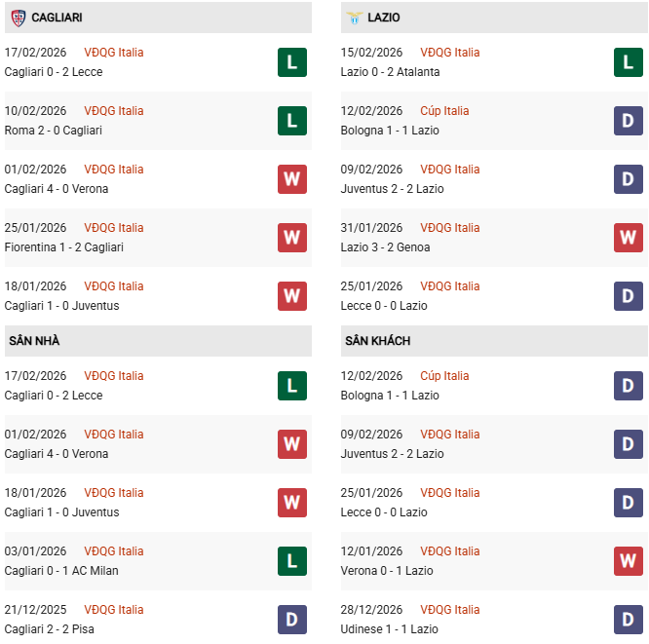Screen dimensions: 649x644
Task: Click the W badge for Verona 0 - 1 Lazio
Action: pyautogui.click(x=628, y=561)
